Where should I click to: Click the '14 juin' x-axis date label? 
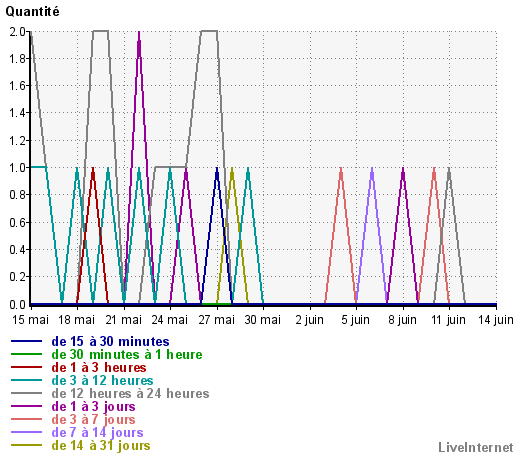click(496, 320)
